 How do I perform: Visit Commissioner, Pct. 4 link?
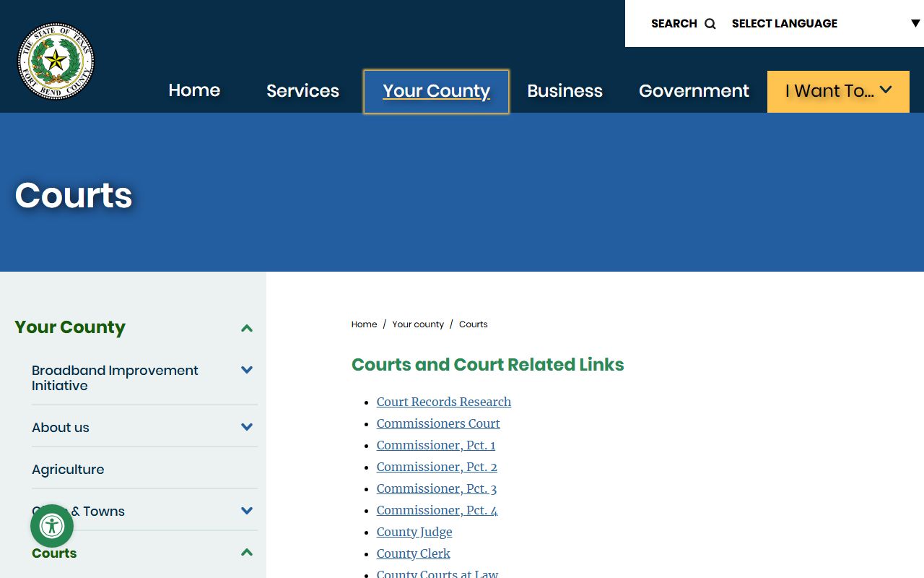pos(437,510)
